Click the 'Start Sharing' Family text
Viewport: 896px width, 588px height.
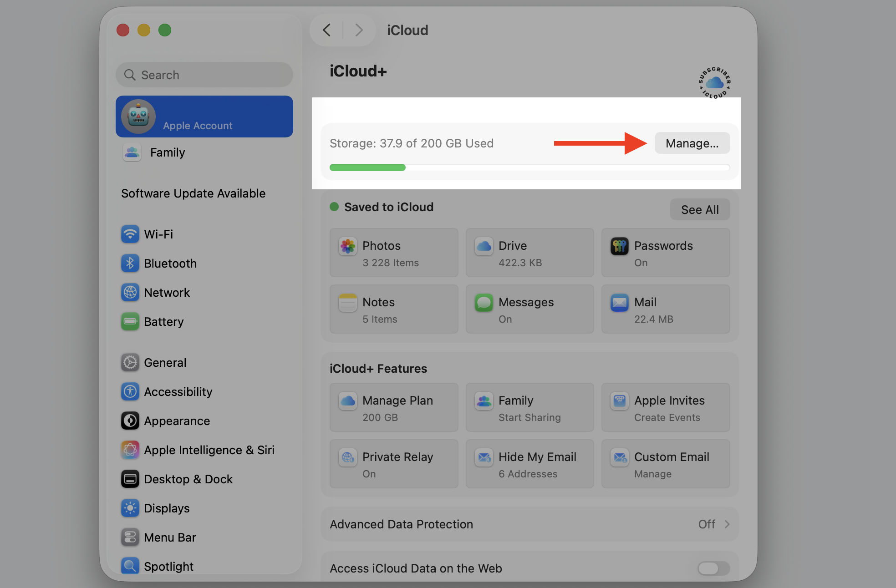point(529,417)
